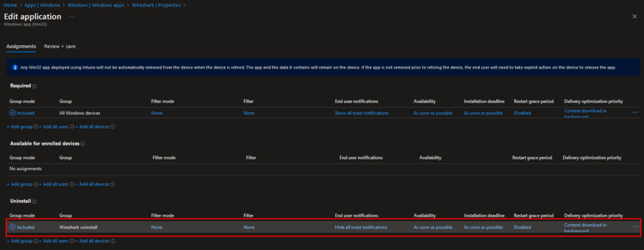Click Included group mode for All Windows devices
Image resolution: width=644 pixels, height=250 pixels.
pyautogui.click(x=22, y=113)
